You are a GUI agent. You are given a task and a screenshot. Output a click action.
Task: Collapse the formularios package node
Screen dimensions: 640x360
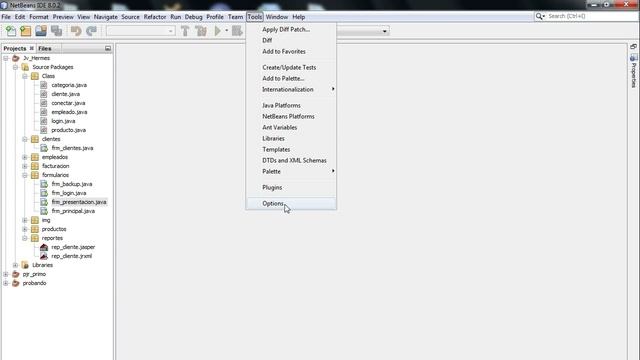tap(24, 175)
